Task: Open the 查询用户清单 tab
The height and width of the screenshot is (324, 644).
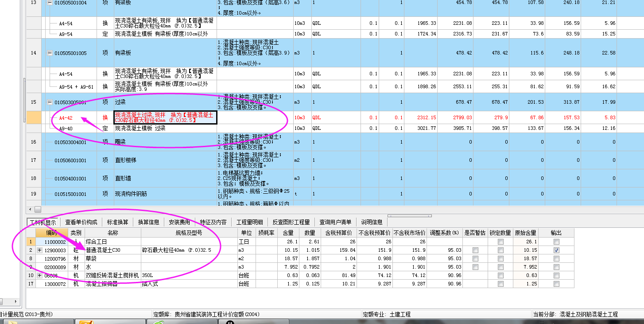Action: [335, 222]
